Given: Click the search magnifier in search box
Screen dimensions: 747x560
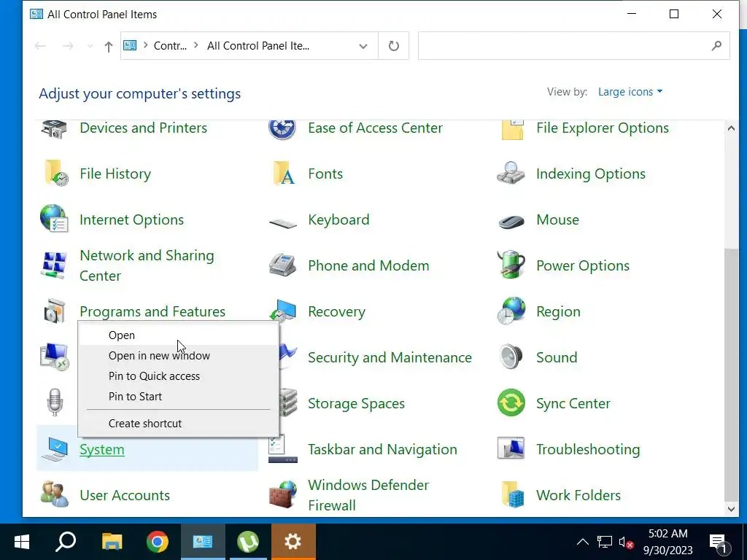Looking at the screenshot, I should pyautogui.click(x=716, y=46).
